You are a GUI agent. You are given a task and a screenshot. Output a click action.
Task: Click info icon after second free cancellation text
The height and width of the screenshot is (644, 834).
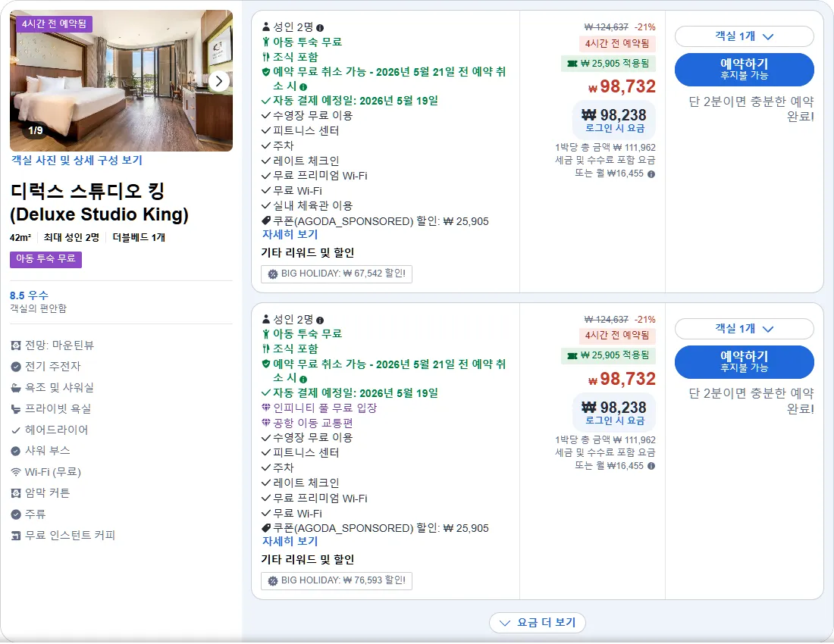pos(303,380)
